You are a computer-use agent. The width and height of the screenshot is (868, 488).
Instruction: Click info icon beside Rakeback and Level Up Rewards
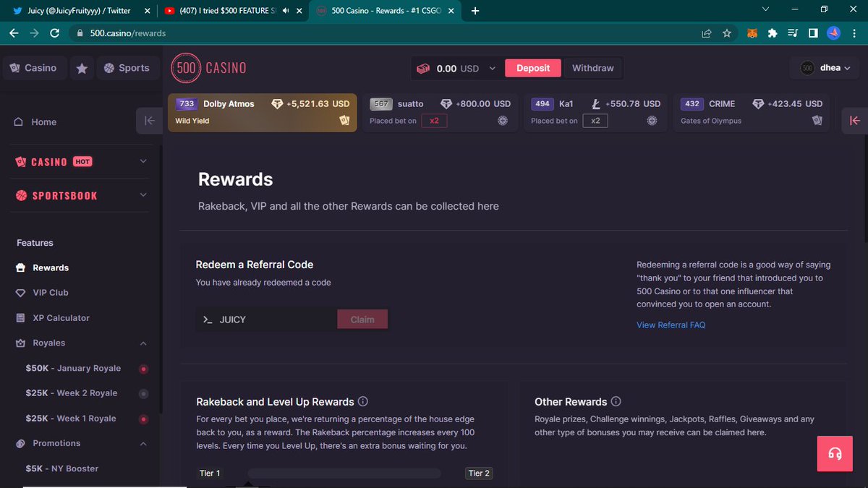coord(363,401)
